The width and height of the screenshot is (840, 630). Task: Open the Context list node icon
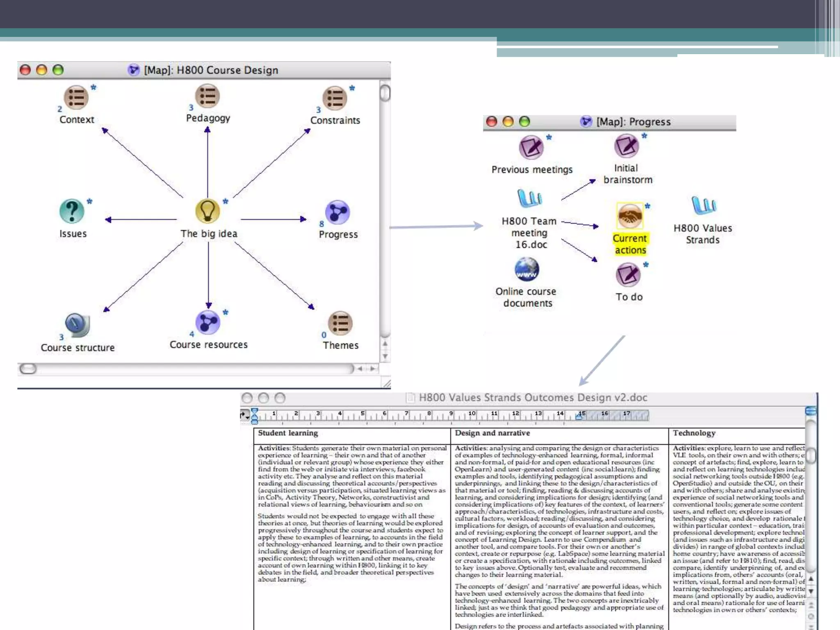point(76,97)
